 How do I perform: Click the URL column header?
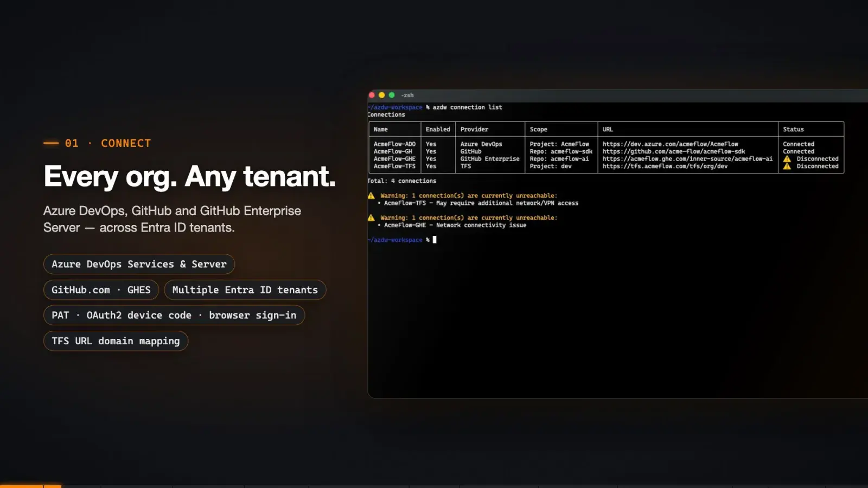[608, 130]
